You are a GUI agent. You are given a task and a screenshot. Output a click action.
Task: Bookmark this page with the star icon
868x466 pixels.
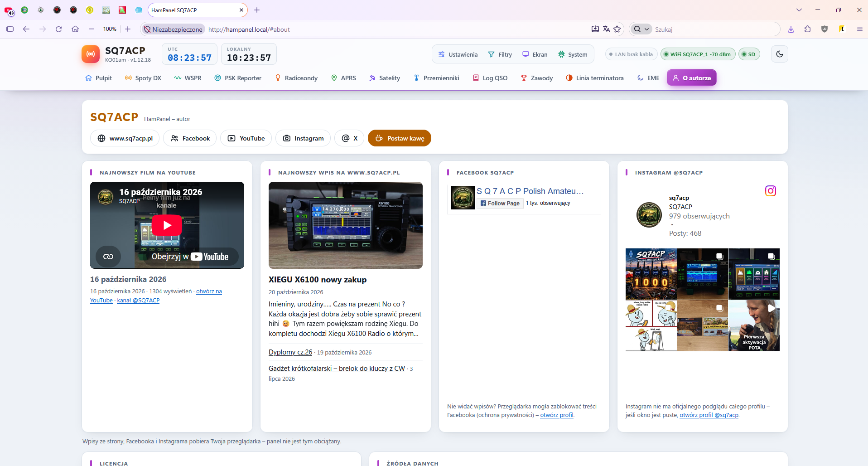617,29
